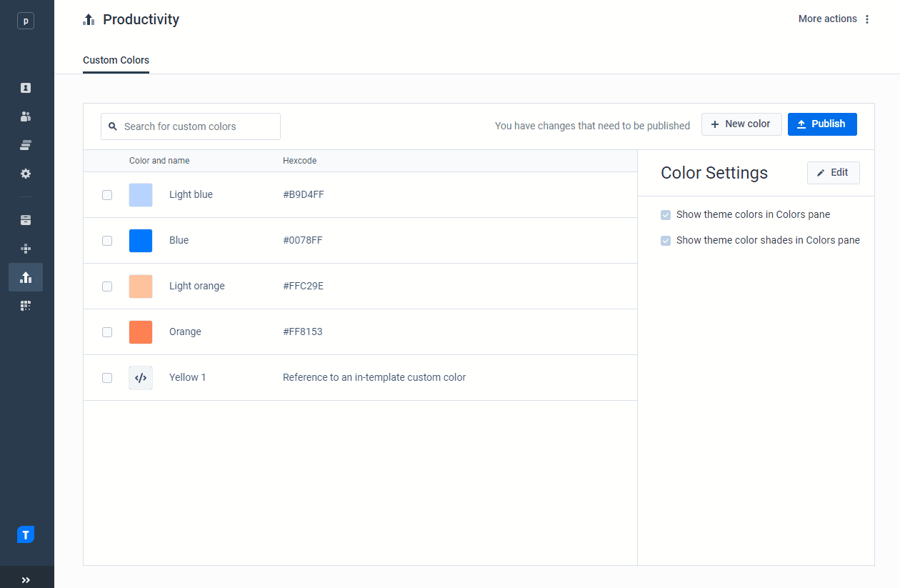Image resolution: width=900 pixels, height=588 pixels.
Task: Click the New color button
Action: (x=741, y=124)
